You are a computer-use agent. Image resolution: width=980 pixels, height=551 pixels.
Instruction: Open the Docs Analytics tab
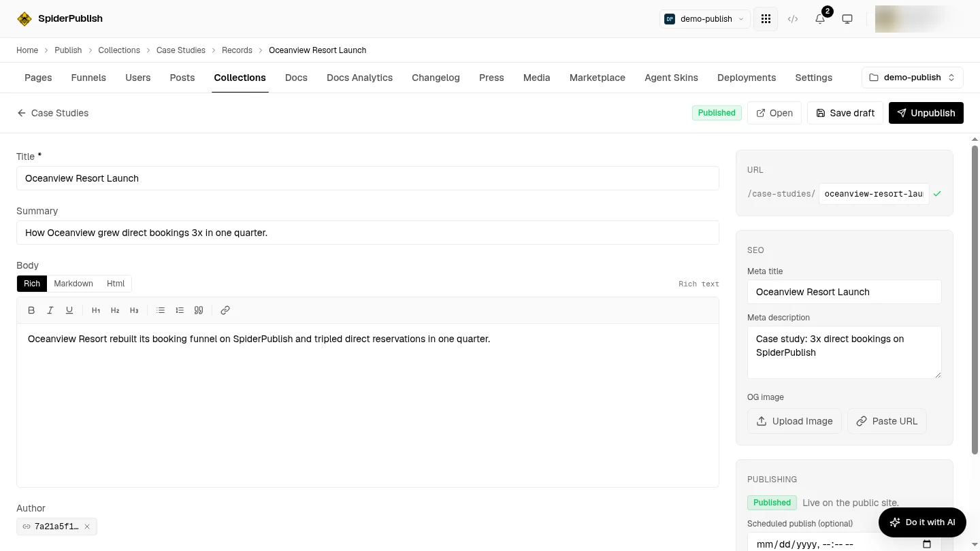359,78
